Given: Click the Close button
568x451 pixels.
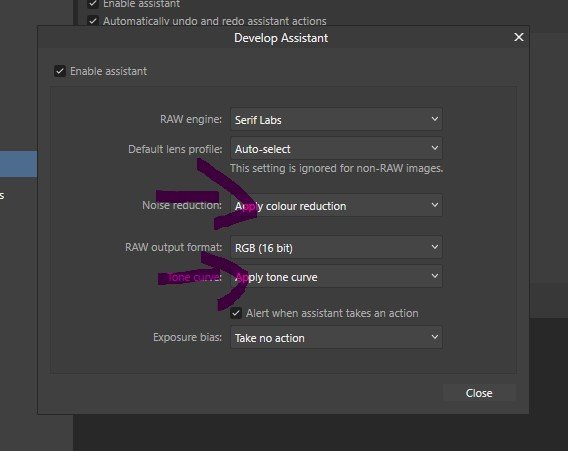Looking at the screenshot, I should coord(479,393).
